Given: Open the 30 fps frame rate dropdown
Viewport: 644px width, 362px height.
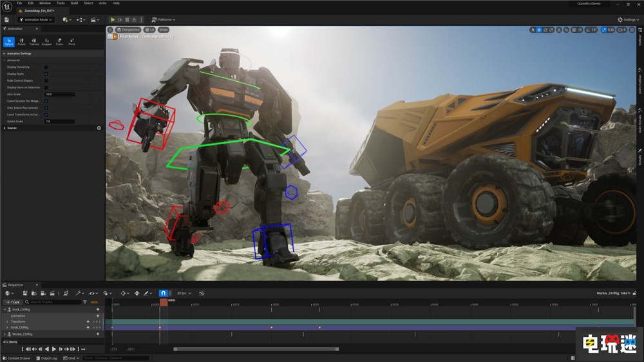Looking at the screenshot, I should 184,293.
